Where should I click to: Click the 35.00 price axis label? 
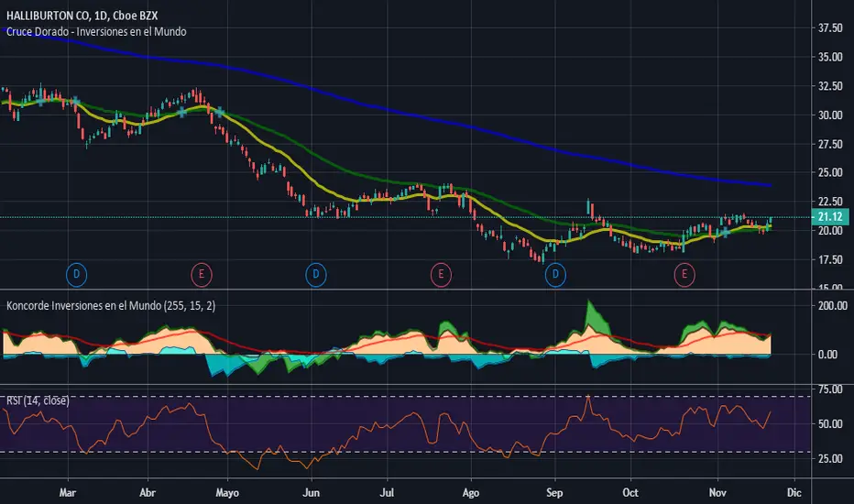[830, 57]
